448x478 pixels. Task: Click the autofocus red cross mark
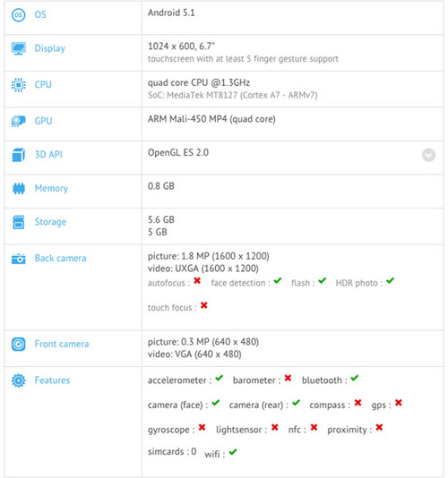tap(197, 280)
